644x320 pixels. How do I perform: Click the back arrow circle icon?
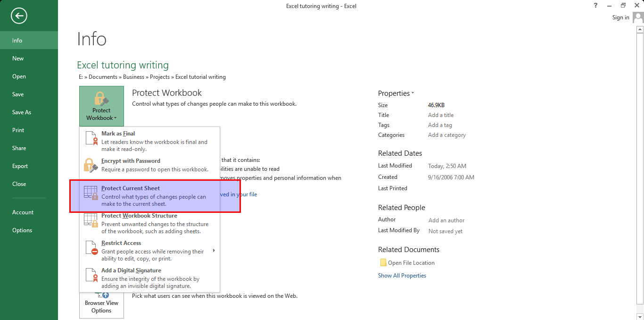point(19,16)
